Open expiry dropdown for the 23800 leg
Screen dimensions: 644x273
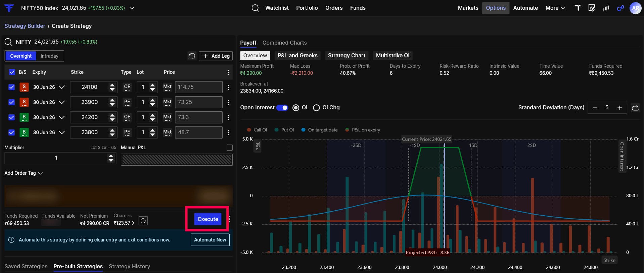(62, 132)
